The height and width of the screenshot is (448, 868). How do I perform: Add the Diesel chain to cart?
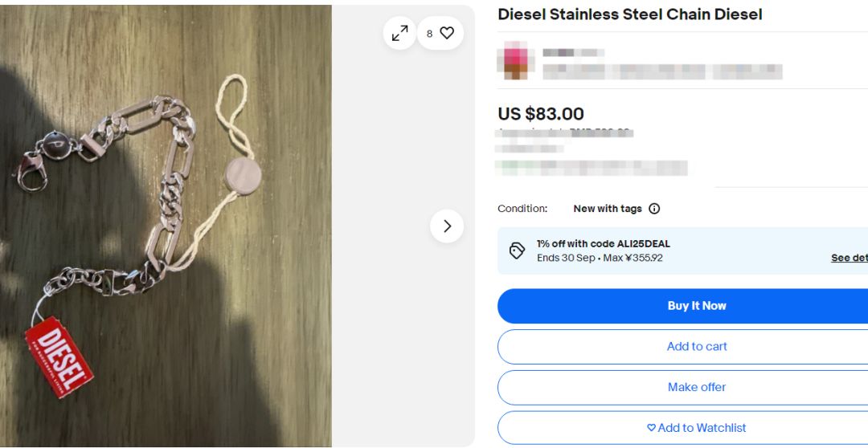tap(696, 347)
